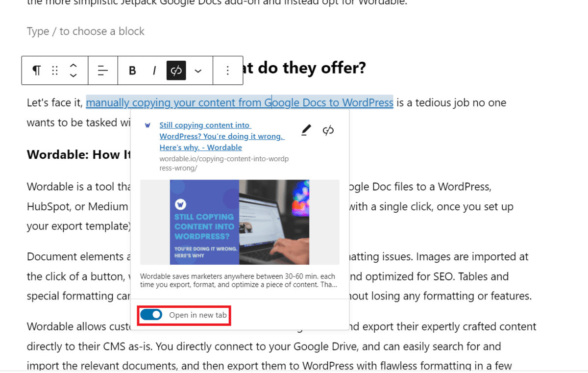Click the block drag handle icon
Viewport: 588px width, 373px height.
point(54,70)
